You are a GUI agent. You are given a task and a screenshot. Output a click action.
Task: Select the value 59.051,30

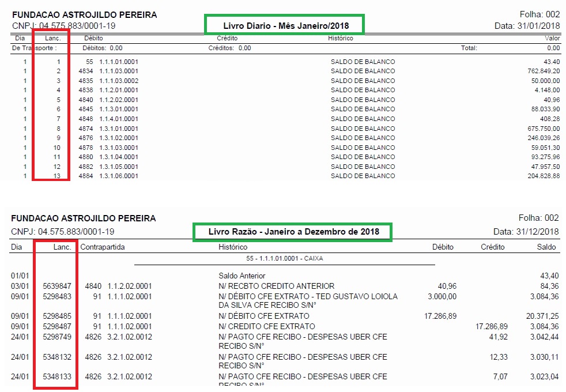[x=545, y=148]
